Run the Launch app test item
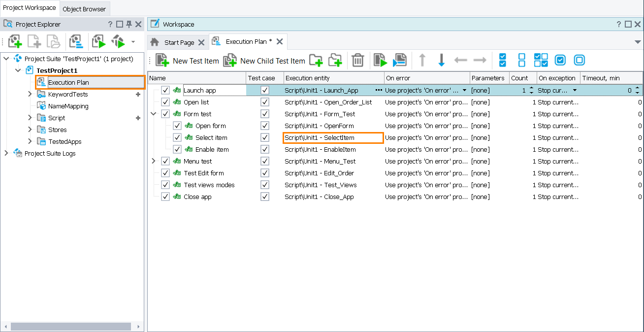 click(x=380, y=60)
